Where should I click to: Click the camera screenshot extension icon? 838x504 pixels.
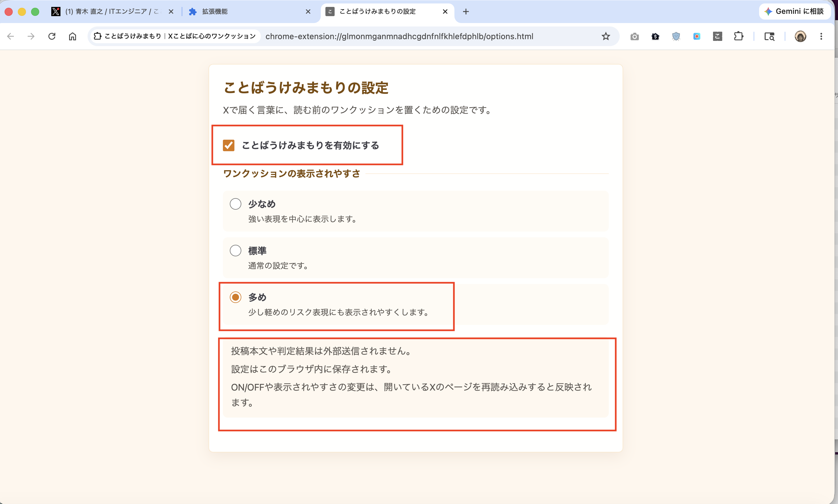(634, 36)
